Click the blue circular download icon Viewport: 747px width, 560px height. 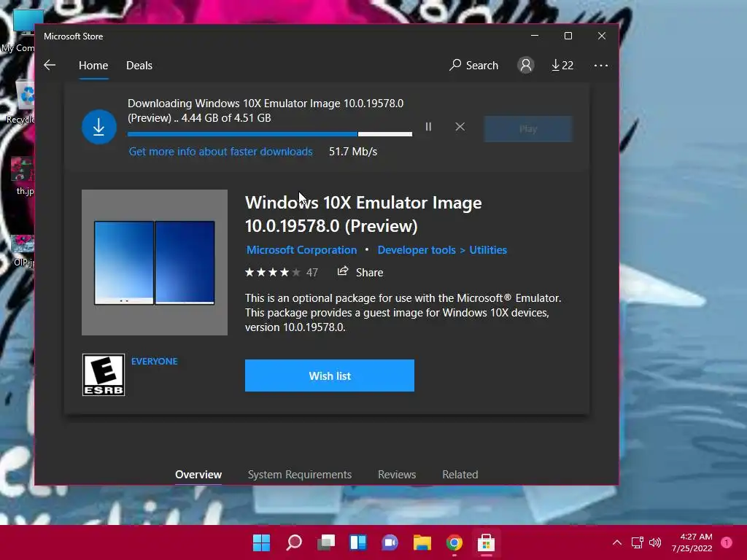pos(99,127)
